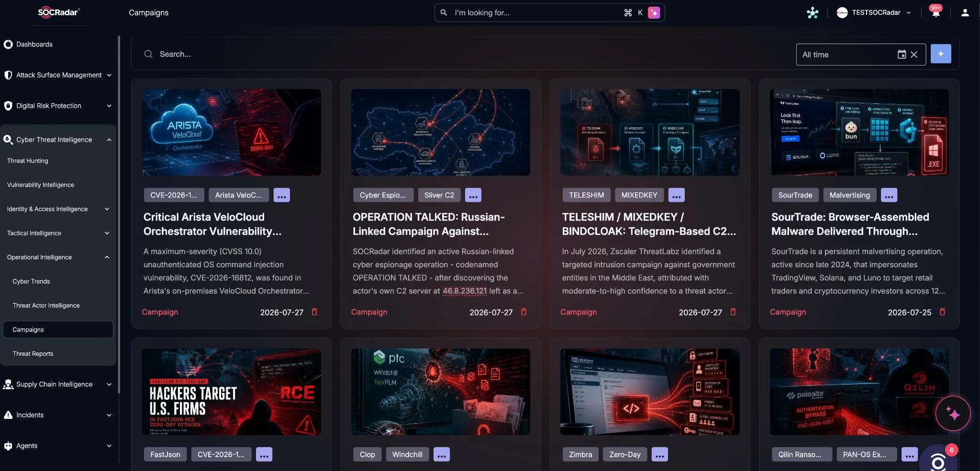Expand Supply Chain Intelligence menu
Viewport: 980px width, 471px height.
[109, 384]
